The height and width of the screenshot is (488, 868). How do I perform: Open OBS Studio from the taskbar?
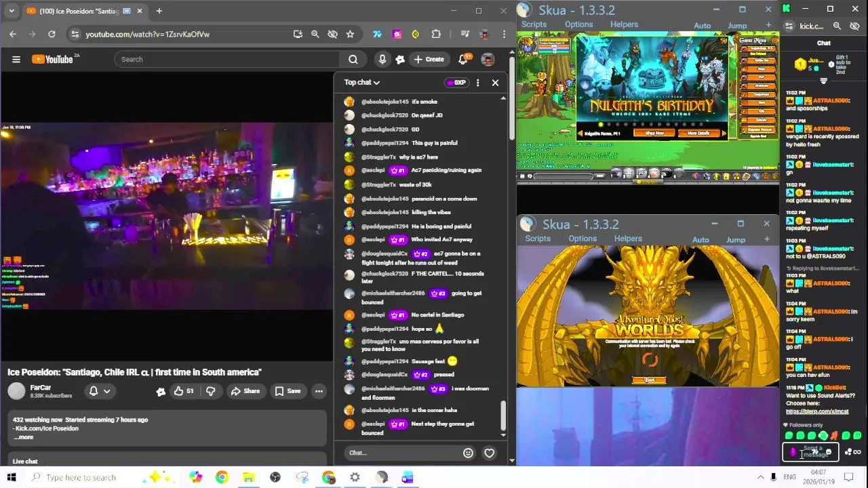coord(275,477)
